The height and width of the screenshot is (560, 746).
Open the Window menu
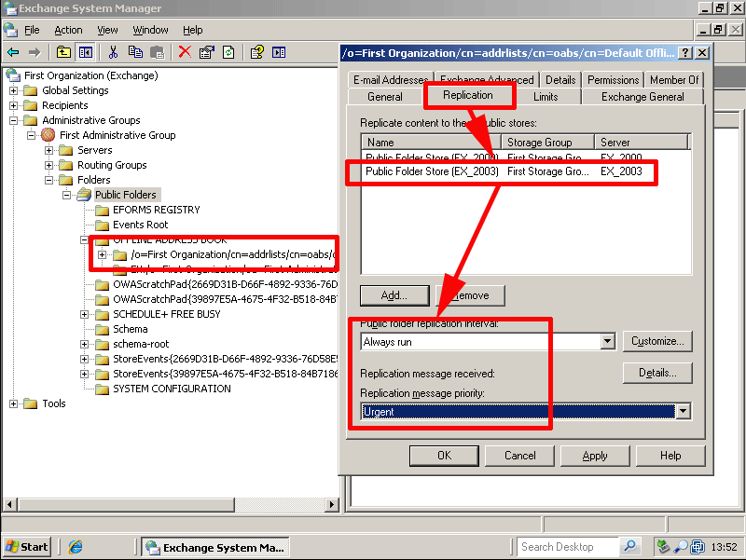pyautogui.click(x=150, y=30)
